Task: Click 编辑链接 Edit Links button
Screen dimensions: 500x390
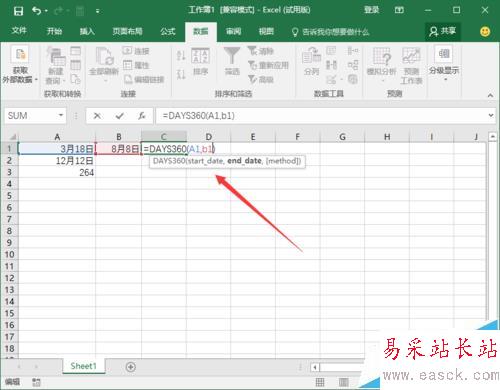Action: tap(144, 79)
